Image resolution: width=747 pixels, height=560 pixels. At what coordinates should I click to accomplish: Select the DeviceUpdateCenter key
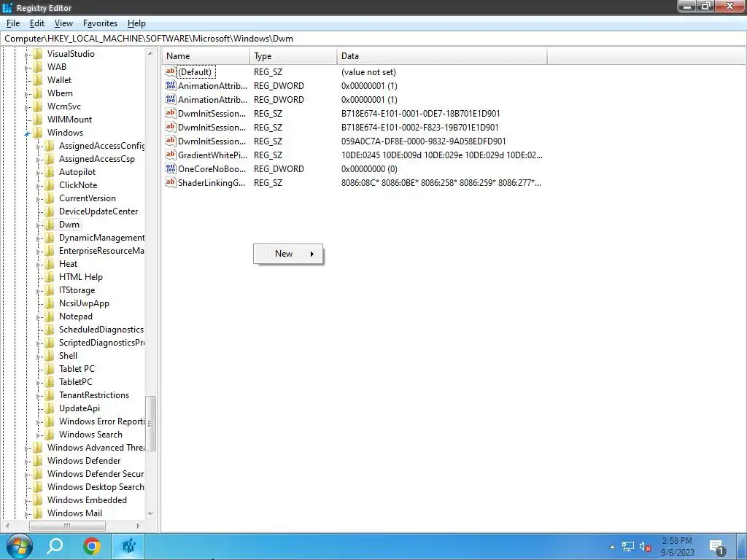[98, 211]
